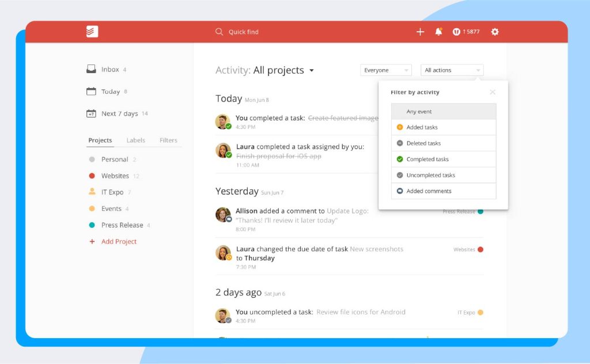590x364 pixels.
Task: Select Today using the calendar icon
Action: coord(91,91)
